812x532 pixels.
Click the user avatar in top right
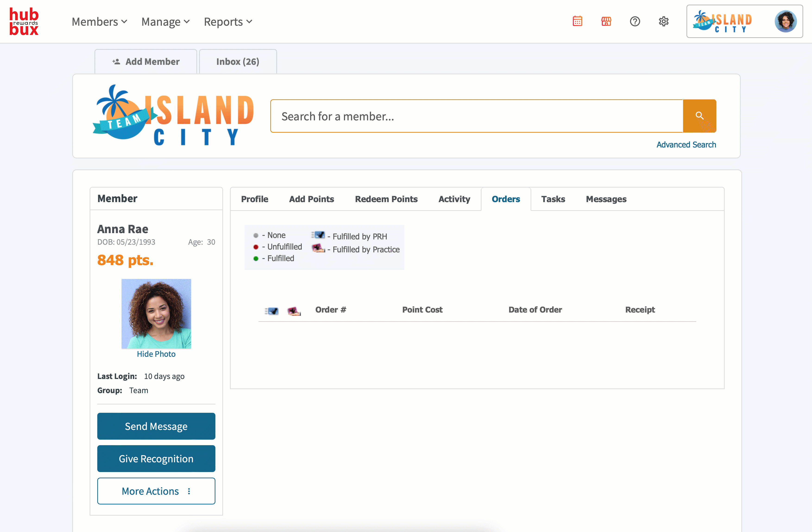pos(785,22)
